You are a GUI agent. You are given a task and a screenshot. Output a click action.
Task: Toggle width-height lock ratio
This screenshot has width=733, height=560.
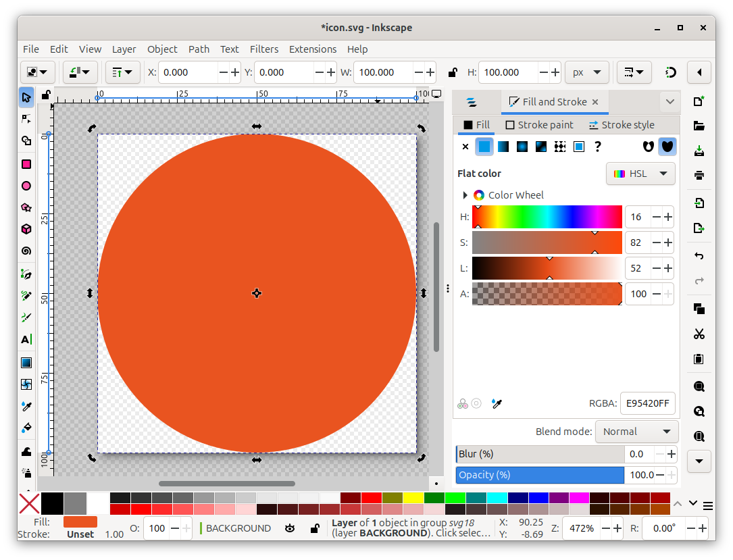pos(453,72)
